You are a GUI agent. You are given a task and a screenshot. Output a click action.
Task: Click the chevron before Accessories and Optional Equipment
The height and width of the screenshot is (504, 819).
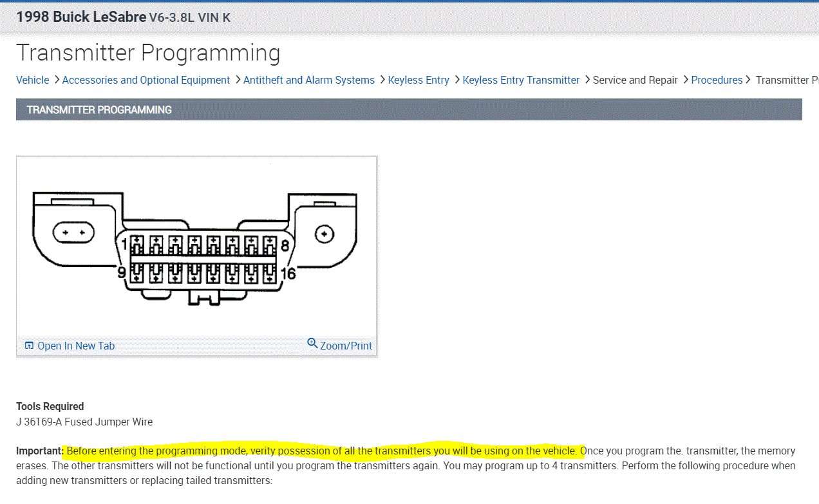coord(56,80)
